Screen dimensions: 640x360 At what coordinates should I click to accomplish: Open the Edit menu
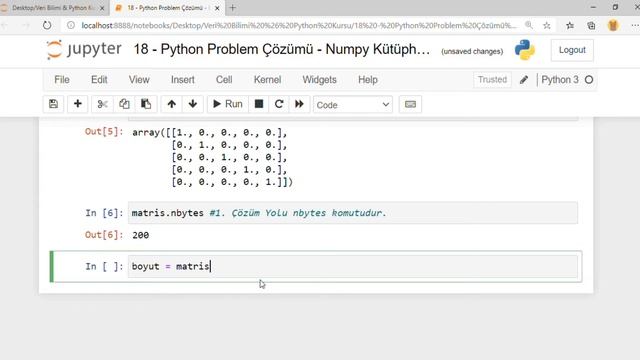pos(99,80)
